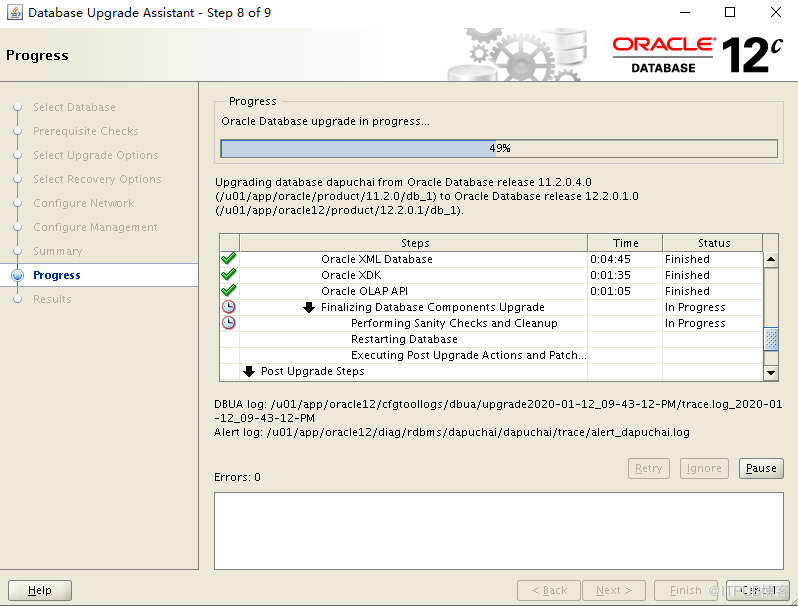This screenshot has height=606, width=798.
Task: Click the steps list scrollbar thumb
Action: tap(771, 339)
